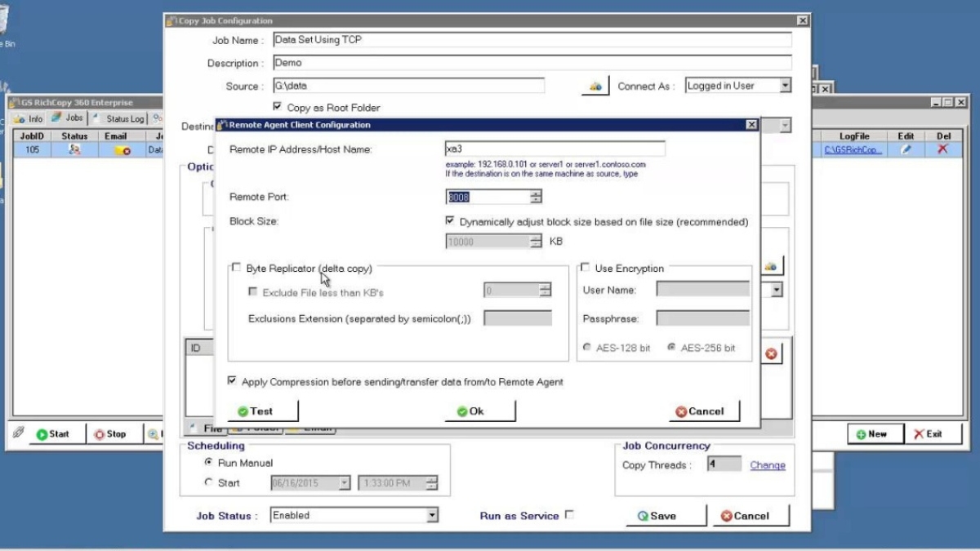The height and width of the screenshot is (551, 980).
Task: Switch to the Jobs tab in RichCopy window
Action: pos(68,118)
